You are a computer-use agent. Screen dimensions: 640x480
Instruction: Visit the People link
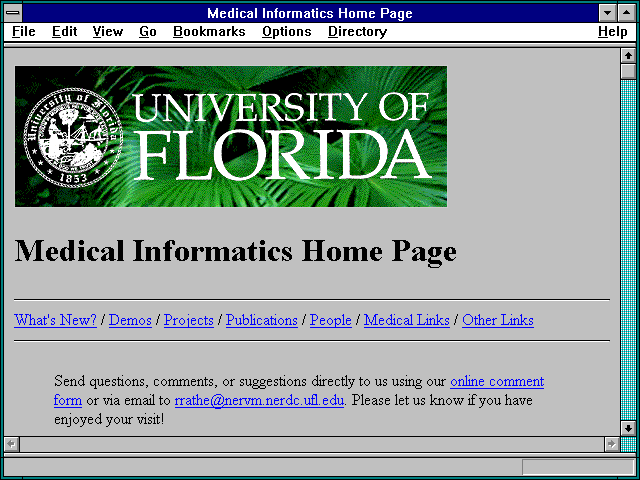click(x=331, y=320)
